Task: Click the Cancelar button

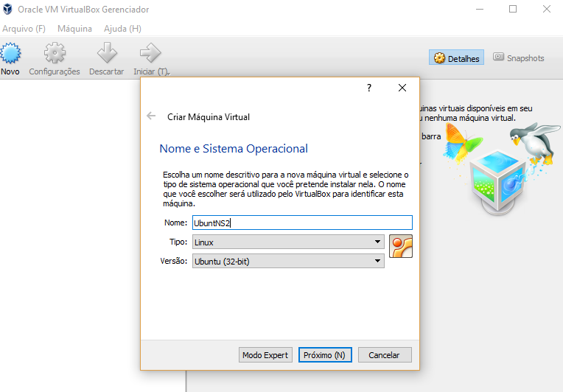Action: pos(385,355)
